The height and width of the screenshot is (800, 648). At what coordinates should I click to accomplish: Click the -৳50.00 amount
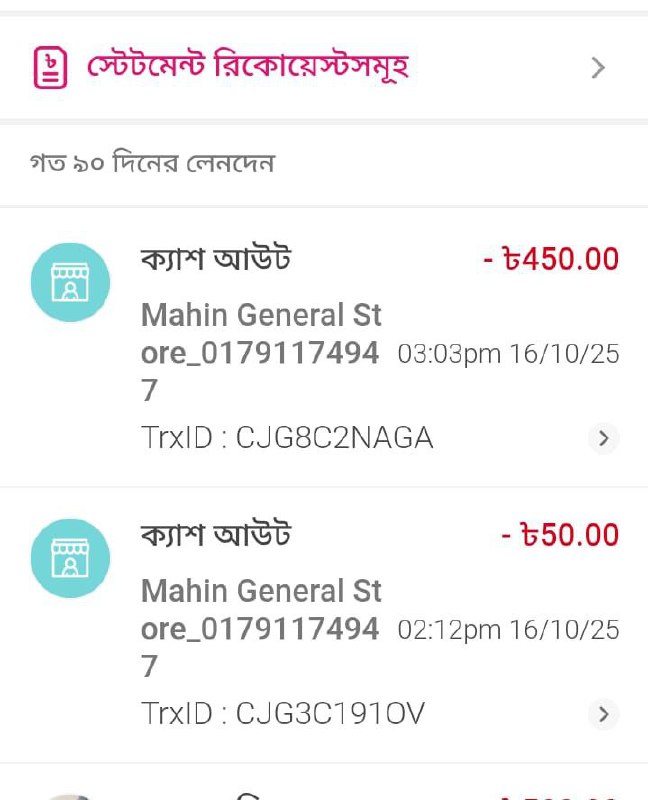point(560,536)
